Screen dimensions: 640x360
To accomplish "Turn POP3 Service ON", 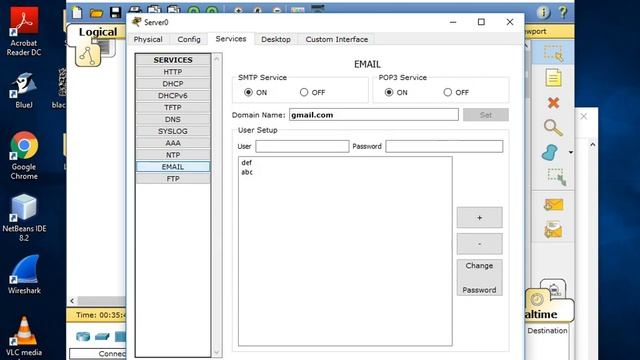I will pos(389,92).
